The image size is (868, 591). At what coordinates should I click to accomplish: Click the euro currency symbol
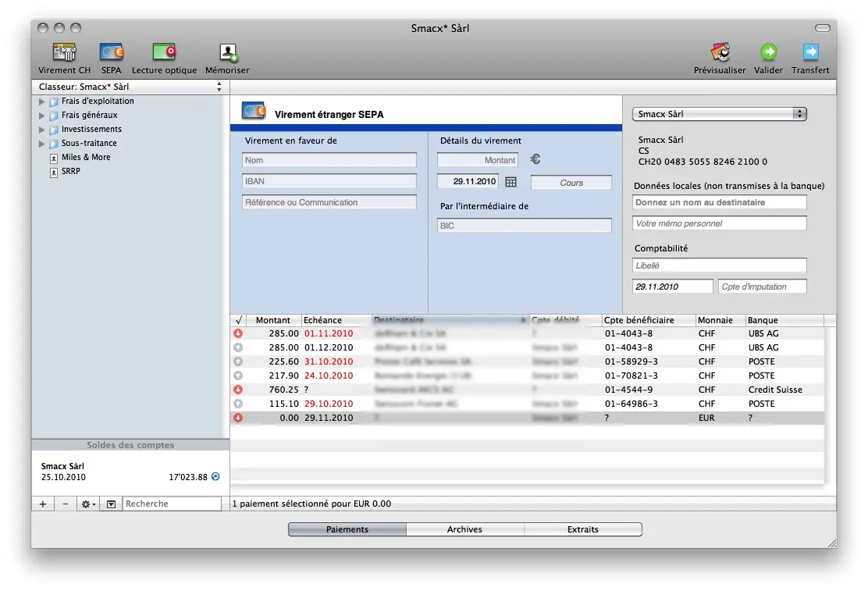tap(535, 159)
